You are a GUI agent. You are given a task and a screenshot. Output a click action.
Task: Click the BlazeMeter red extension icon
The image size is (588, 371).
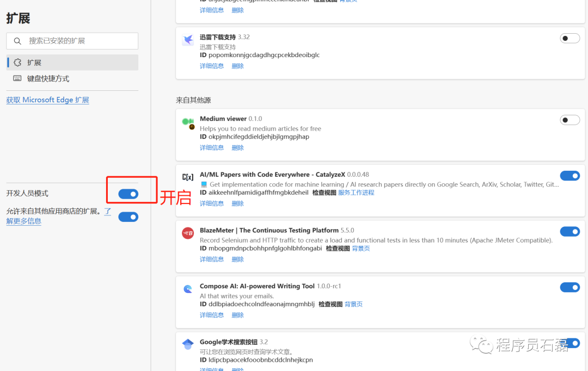(188, 233)
